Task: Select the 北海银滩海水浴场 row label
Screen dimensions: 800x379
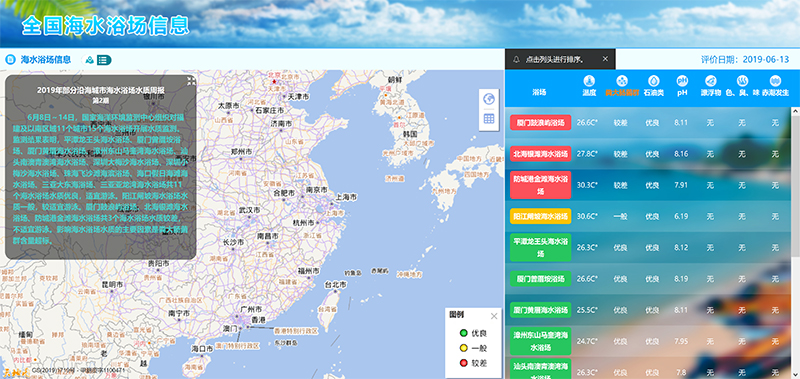Action: tap(540, 154)
